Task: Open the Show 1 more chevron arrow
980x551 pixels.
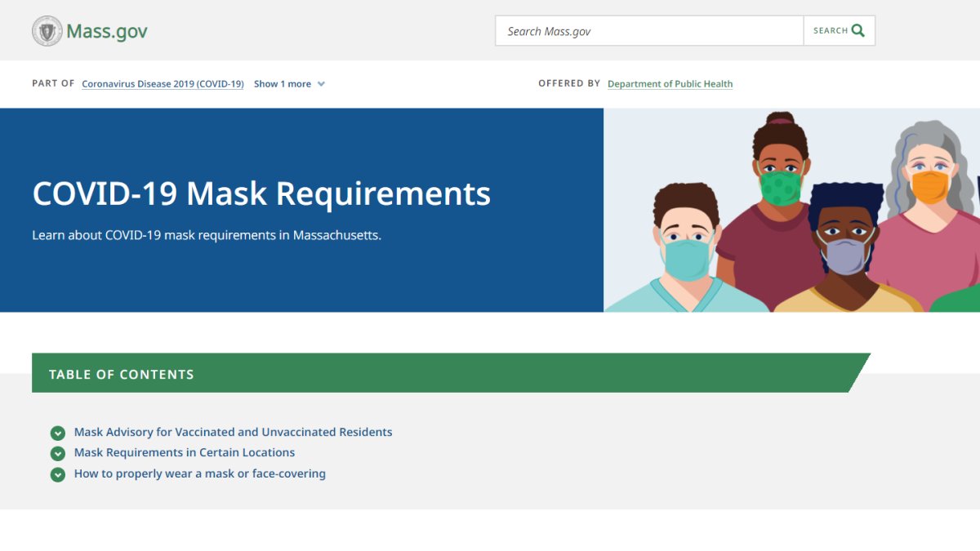Action: tap(320, 83)
